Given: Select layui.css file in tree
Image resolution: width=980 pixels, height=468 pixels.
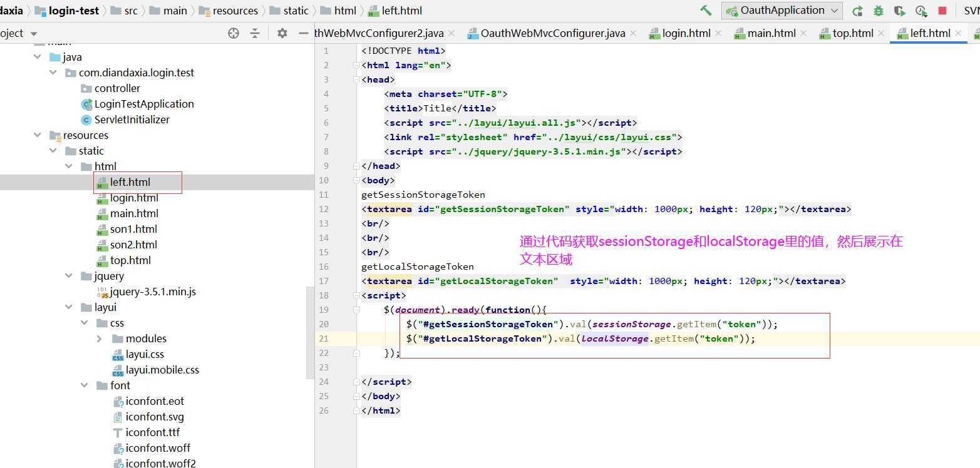Looking at the screenshot, I should [145, 354].
